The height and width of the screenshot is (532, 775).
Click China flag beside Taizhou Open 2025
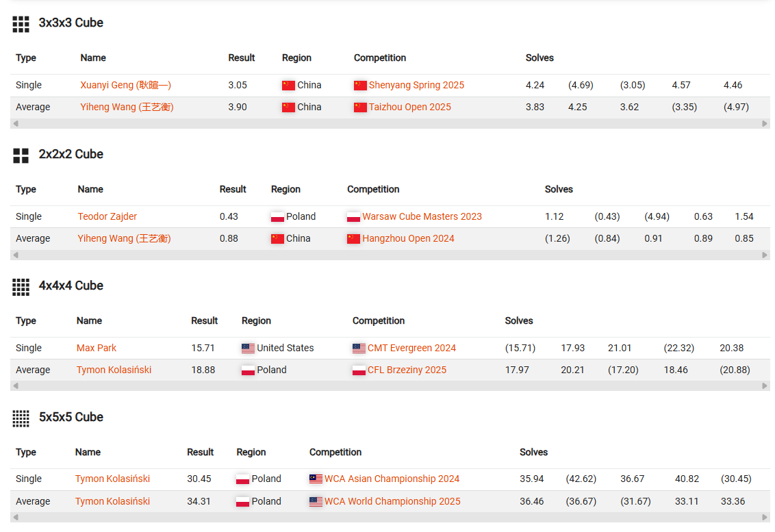pyautogui.click(x=360, y=107)
